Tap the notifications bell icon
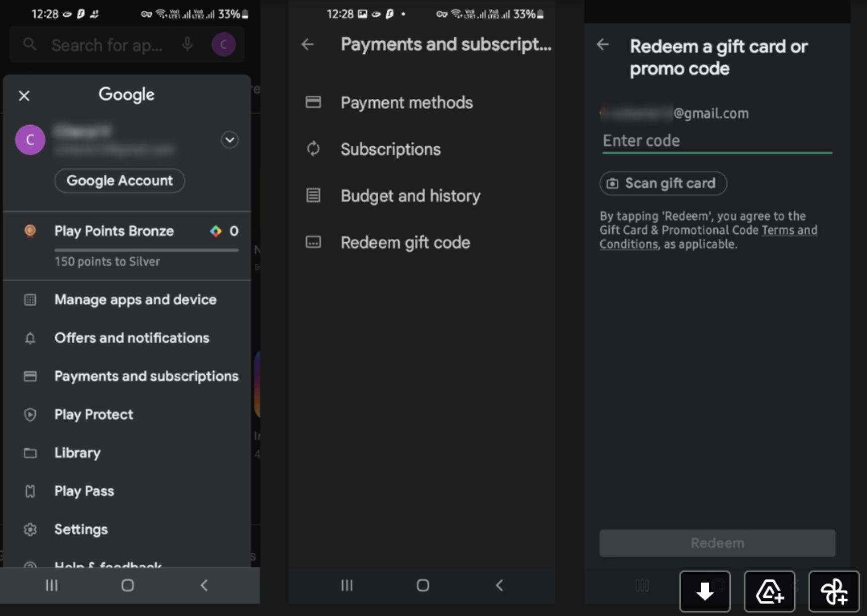This screenshot has height=616, width=867. pyautogui.click(x=30, y=338)
